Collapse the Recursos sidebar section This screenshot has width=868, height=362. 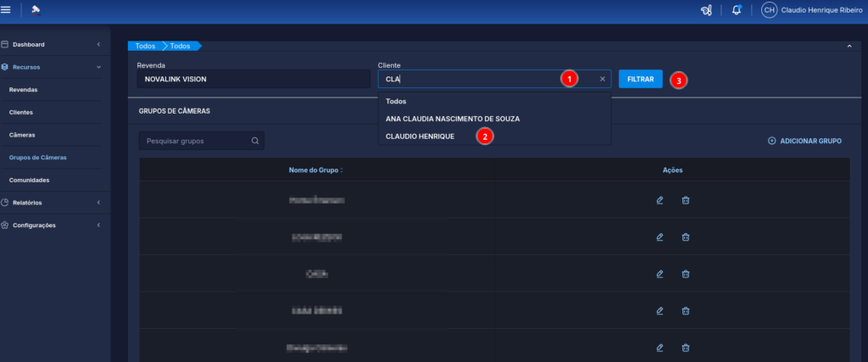click(x=51, y=66)
